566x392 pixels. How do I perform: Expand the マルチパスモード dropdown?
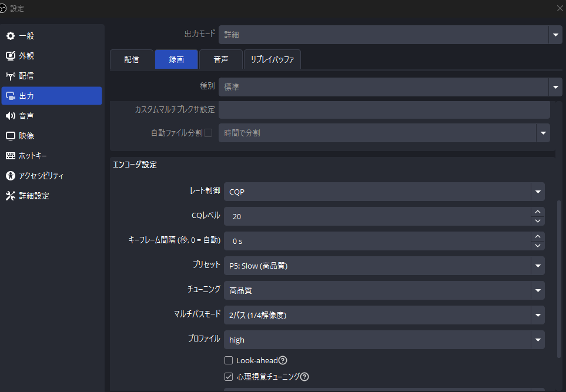point(537,315)
